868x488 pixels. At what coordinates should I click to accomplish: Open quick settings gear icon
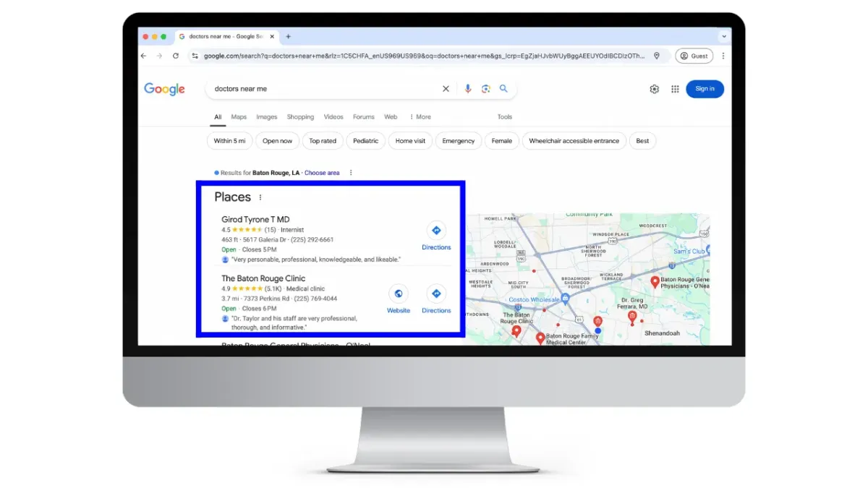[x=654, y=89]
